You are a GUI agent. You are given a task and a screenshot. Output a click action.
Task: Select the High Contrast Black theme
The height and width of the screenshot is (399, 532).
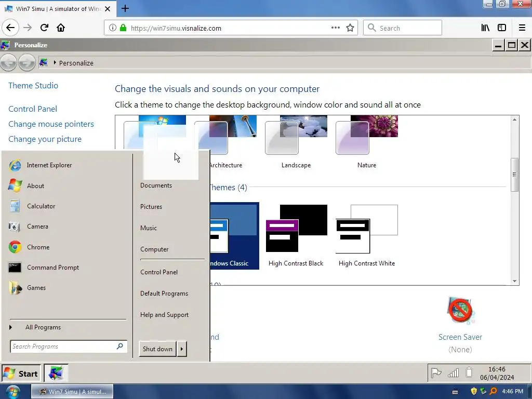click(x=296, y=236)
